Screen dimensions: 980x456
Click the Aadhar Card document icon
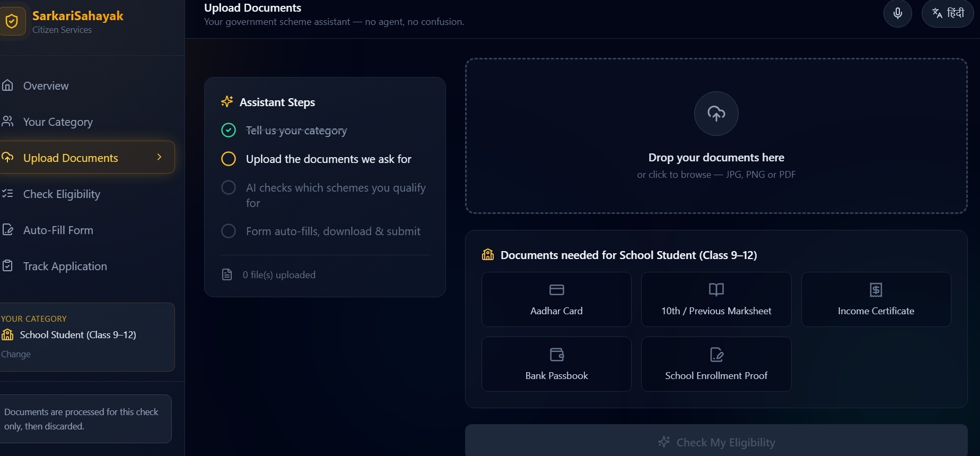556,290
